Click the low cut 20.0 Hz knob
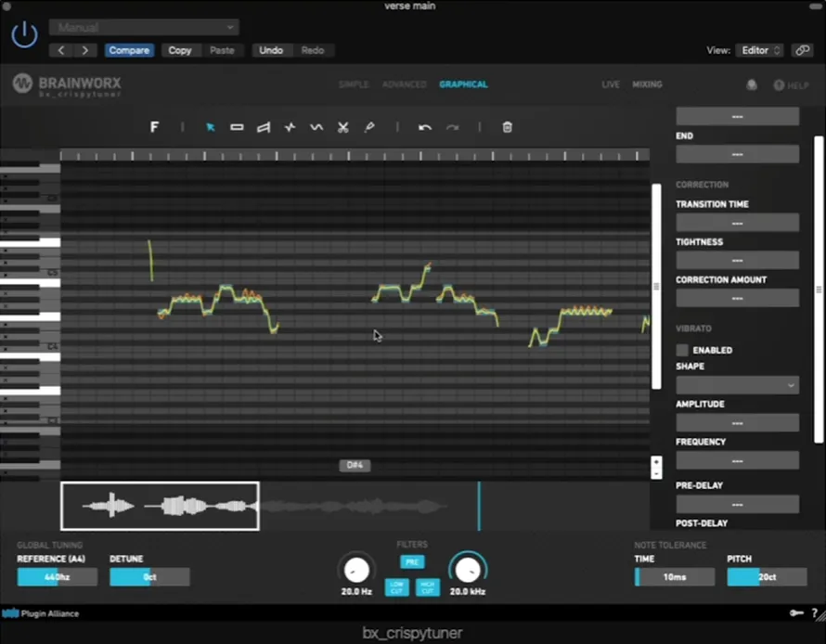This screenshot has height=644, width=826. (x=356, y=571)
